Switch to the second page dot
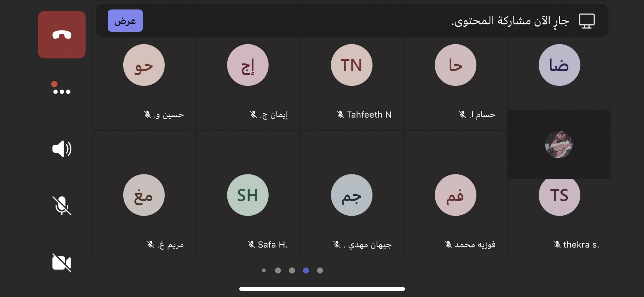Viewport: 644px width, 297px height. [x=278, y=270]
